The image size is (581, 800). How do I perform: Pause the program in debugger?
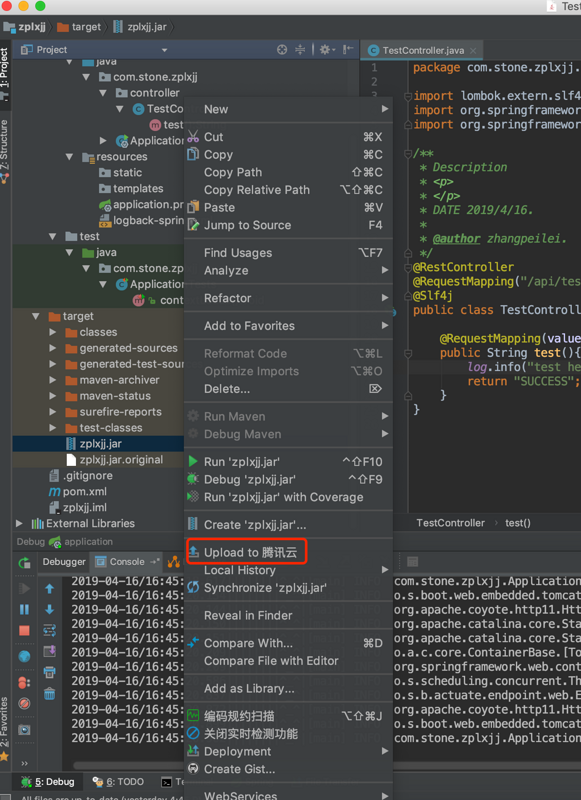pos(24,609)
